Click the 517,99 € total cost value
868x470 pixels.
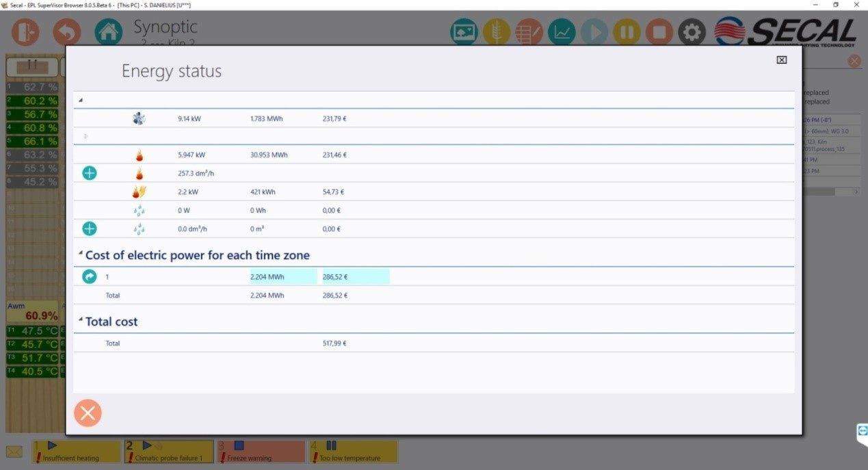pos(334,343)
